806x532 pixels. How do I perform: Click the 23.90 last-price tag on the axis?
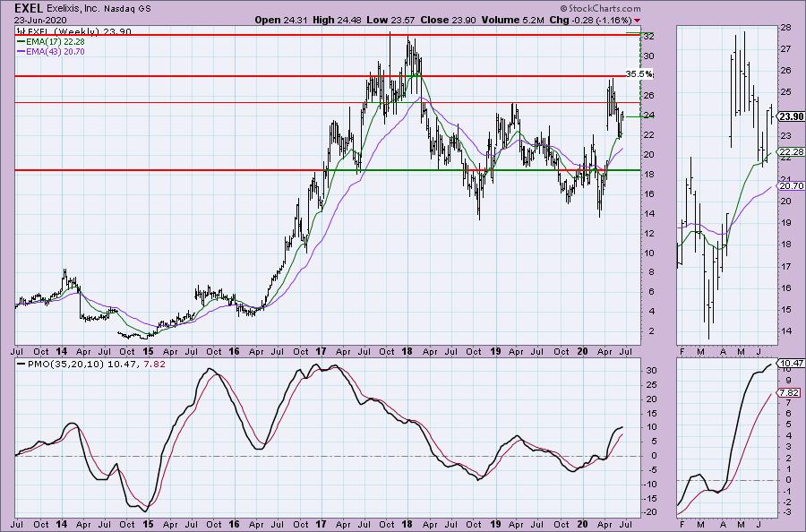tap(791, 116)
